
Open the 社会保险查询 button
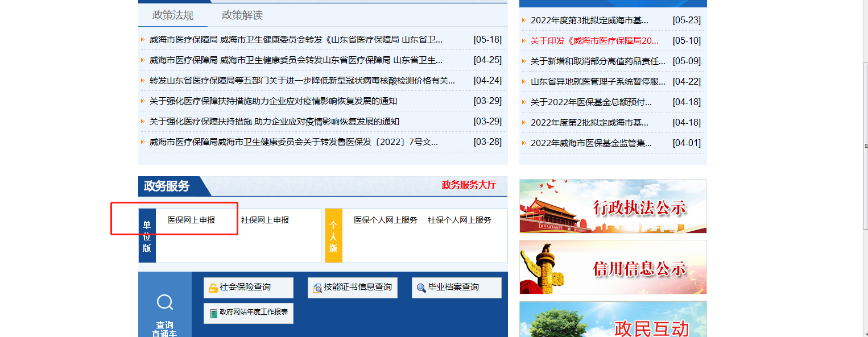(x=249, y=288)
